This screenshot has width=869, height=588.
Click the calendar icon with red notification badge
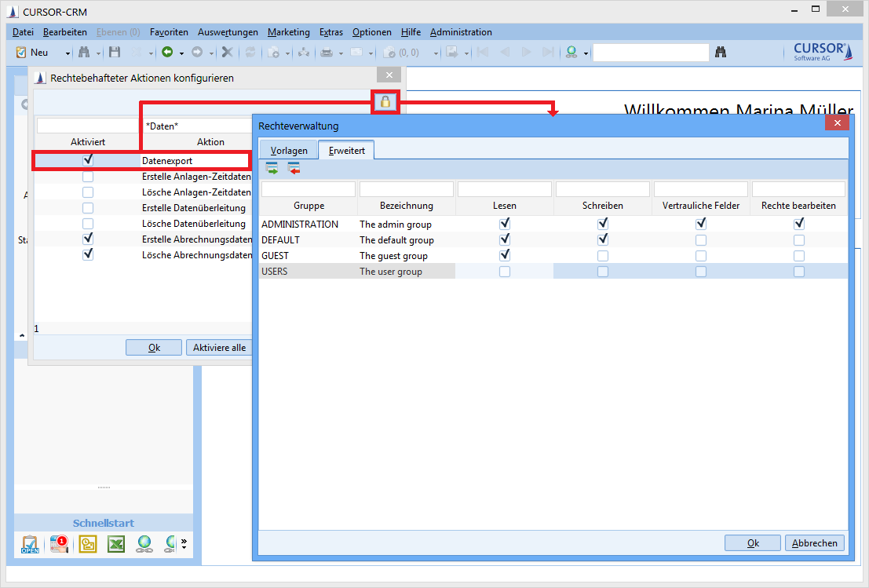[60, 544]
